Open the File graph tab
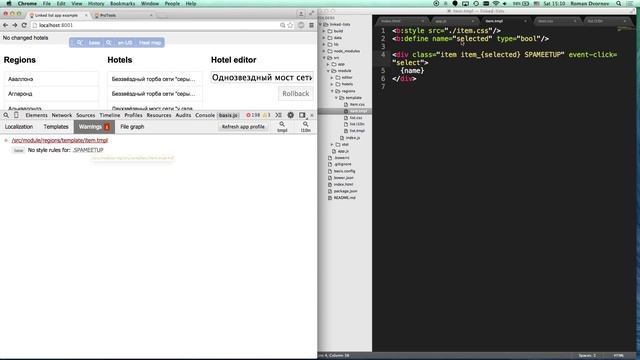 tap(132, 127)
